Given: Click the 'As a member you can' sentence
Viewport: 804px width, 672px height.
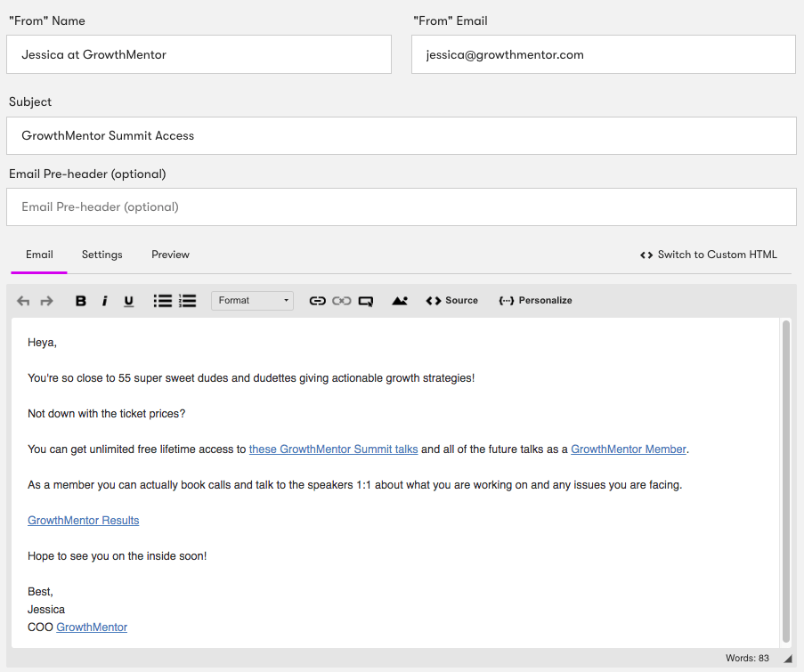Looking at the screenshot, I should pyautogui.click(x=355, y=485).
